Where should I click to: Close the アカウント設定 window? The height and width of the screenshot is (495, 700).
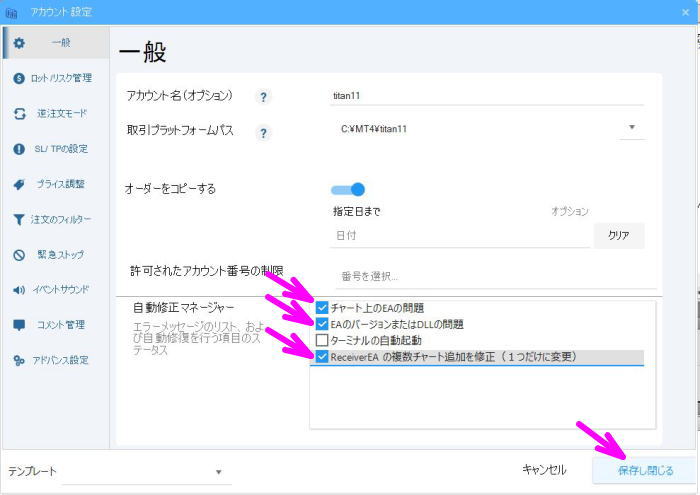[x=686, y=12]
